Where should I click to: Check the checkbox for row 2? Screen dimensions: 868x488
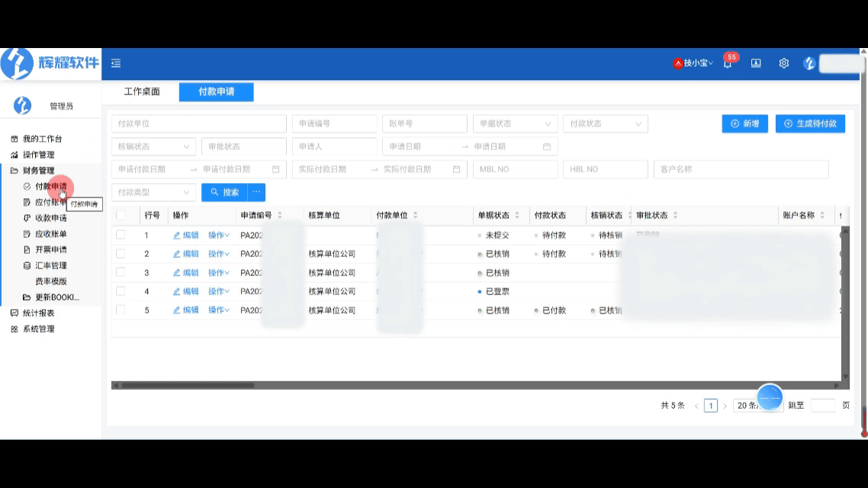[120, 253]
